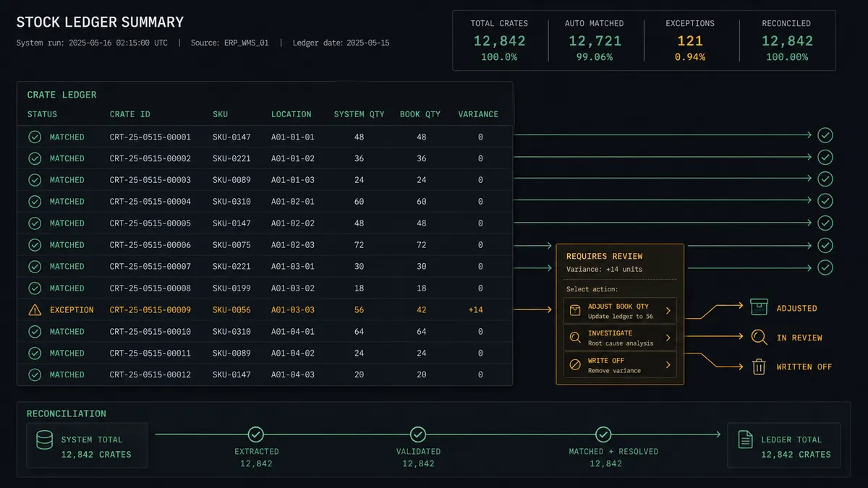The height and width of the screenshot is (488, 868).
Task: Click the prohibited icon beside Write Off
Action: [575, 365]
